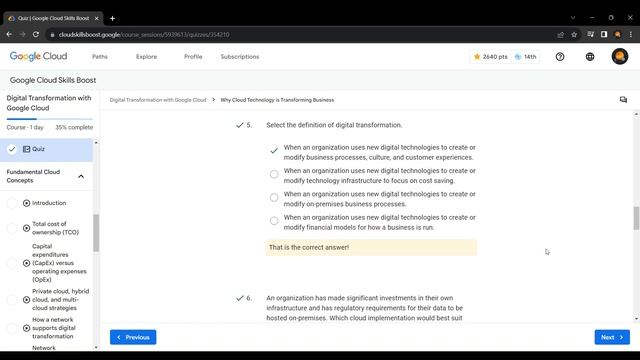Click the question 5 checkmark icon
The width and height of the screenshot is (640, 360).
[x=240, y=125]
